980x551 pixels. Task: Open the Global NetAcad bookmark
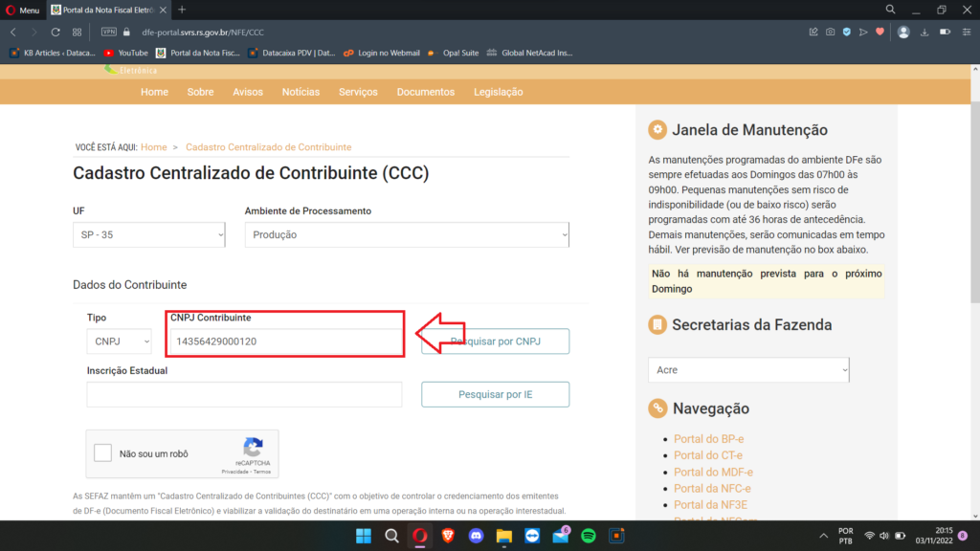click(x=530, y=54)
